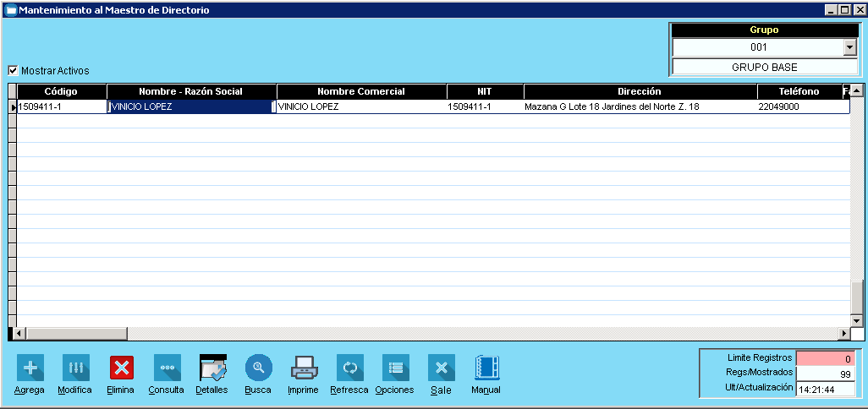Image resolution: width=868 pixels, height=409 pixels.
Task: Launch the Busca search icon
Action: (258, 368)
